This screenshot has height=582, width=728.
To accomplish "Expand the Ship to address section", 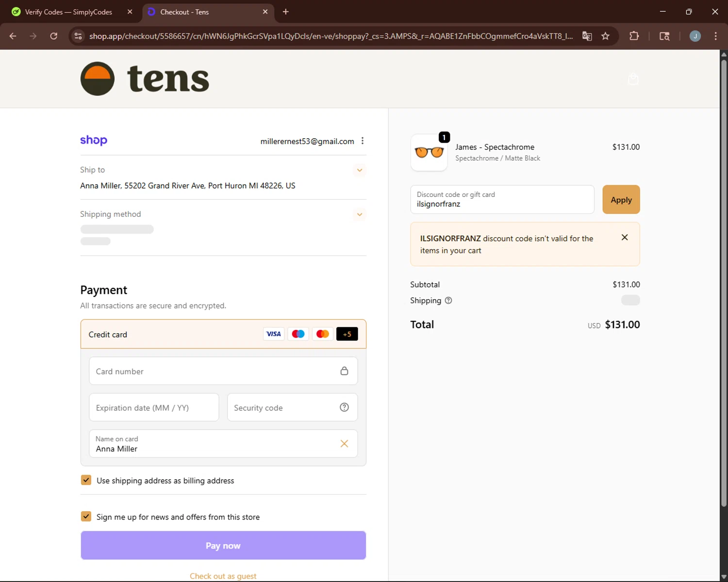I will (x=360, y=170).
